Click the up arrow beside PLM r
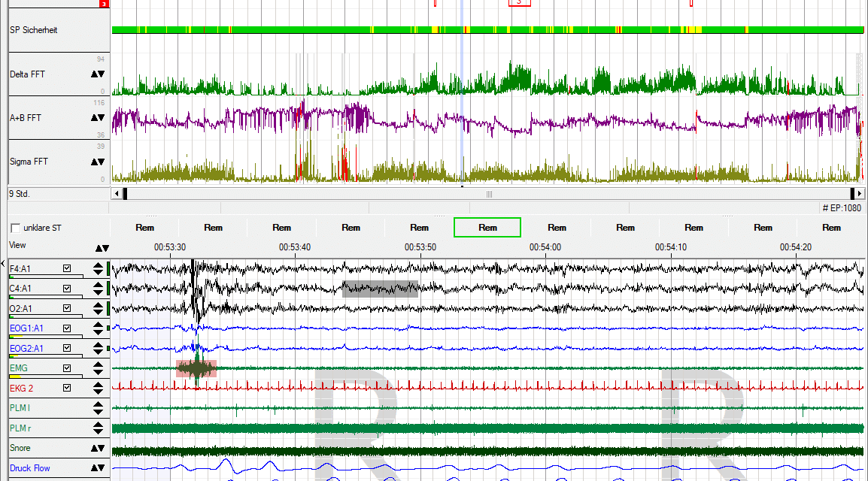Viewport: 868px width, 481px height. tap(98, 424)
